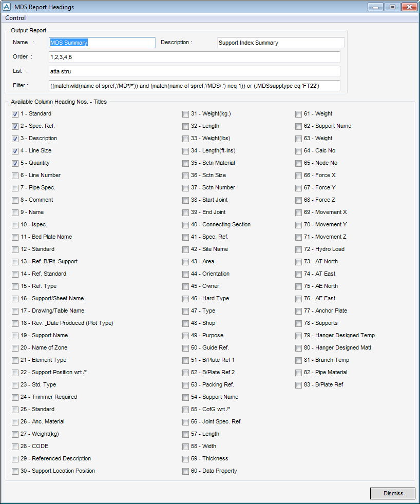420x504 pixels.
Task: Click the Order field containing 1,2,3,4,5
Action: (194, 57)
